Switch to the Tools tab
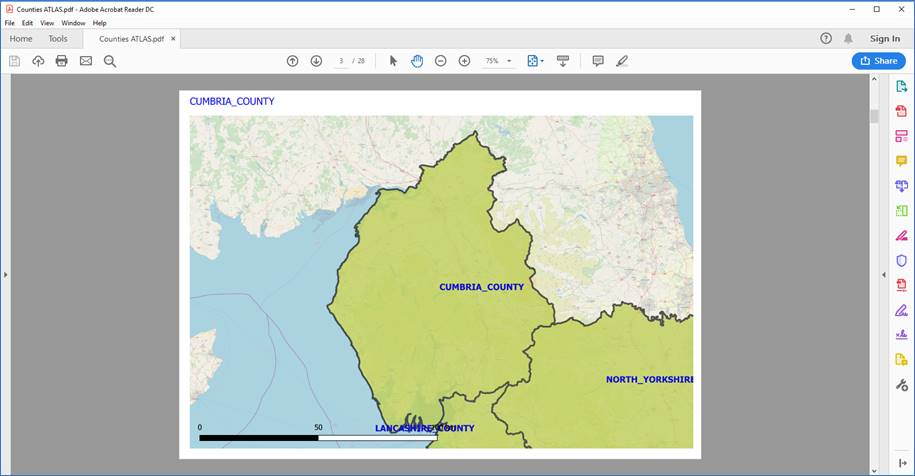 click(x=58, y=38)
